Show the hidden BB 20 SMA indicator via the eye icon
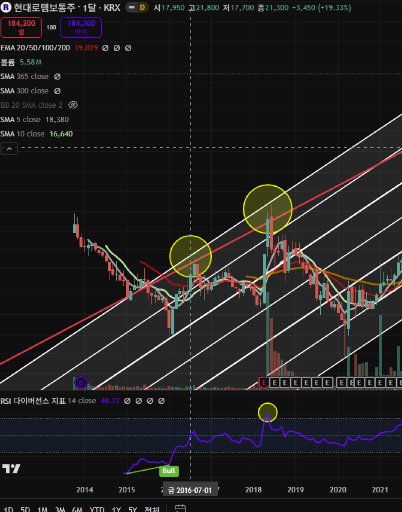402x512 pixels. coord(73,105)
